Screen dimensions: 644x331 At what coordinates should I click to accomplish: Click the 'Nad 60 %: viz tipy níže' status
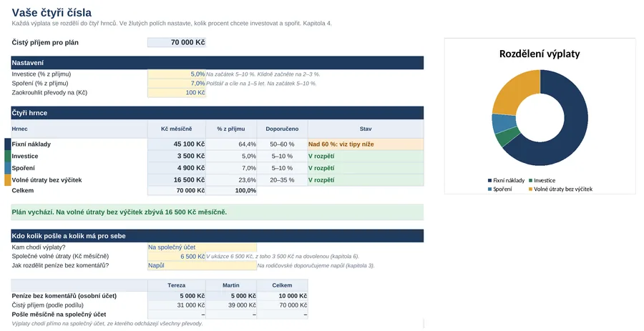click(x=366, y=144)
